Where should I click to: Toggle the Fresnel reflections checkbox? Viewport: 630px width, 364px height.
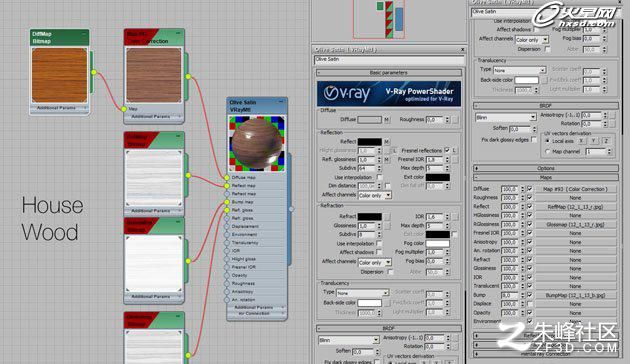pyautogui.click(x=447, y=150)
